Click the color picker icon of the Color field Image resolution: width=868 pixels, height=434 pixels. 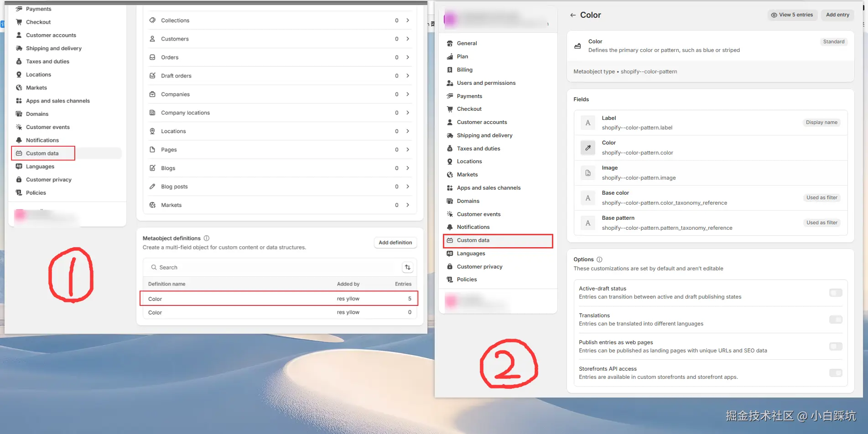point(588,148)
